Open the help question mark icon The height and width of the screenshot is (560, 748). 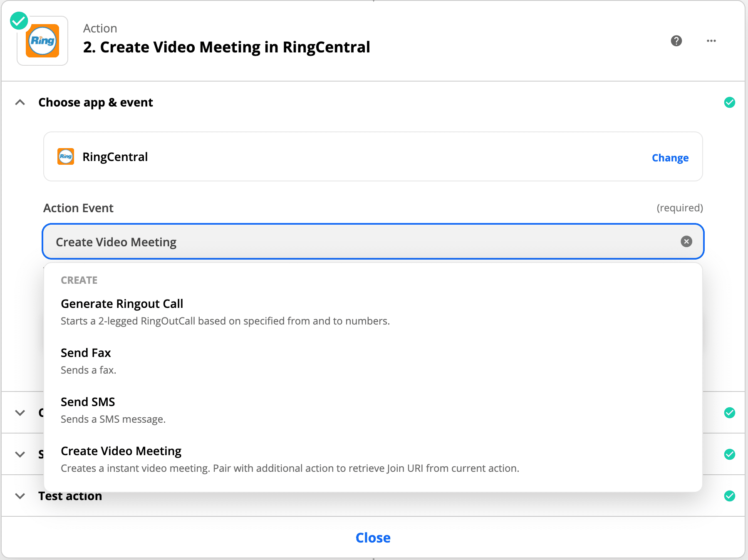[676, 41]
